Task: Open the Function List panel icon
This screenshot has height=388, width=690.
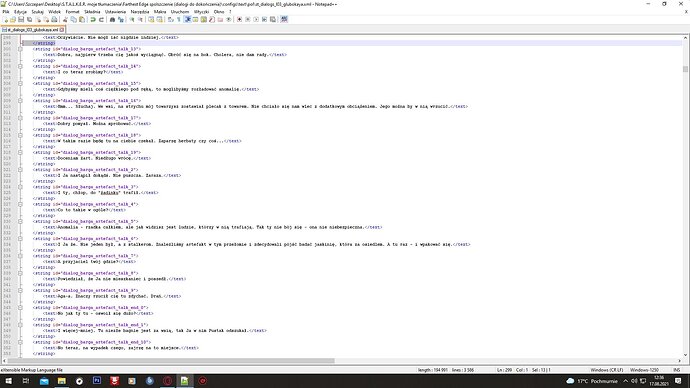Action: [212, 20]
